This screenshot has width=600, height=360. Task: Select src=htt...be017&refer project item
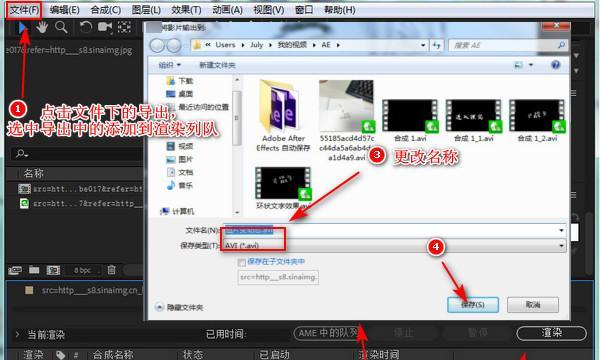point(80,189)
